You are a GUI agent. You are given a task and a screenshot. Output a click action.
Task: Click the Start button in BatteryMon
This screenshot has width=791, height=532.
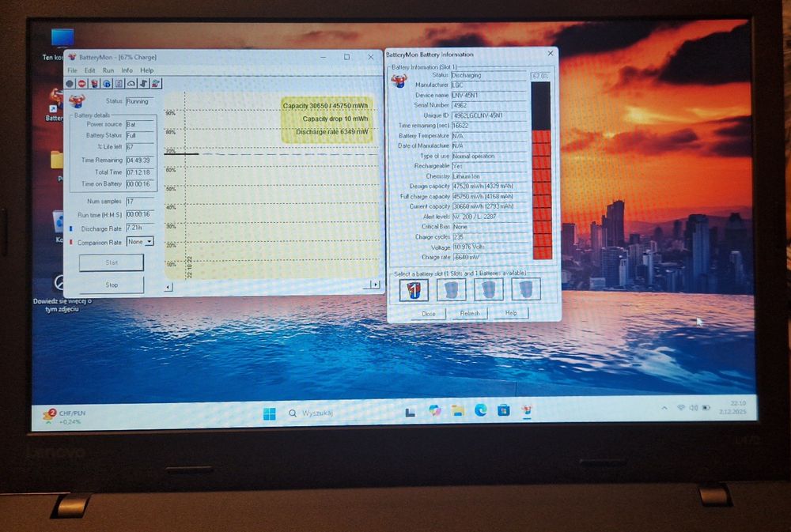[x=112, y=262]
